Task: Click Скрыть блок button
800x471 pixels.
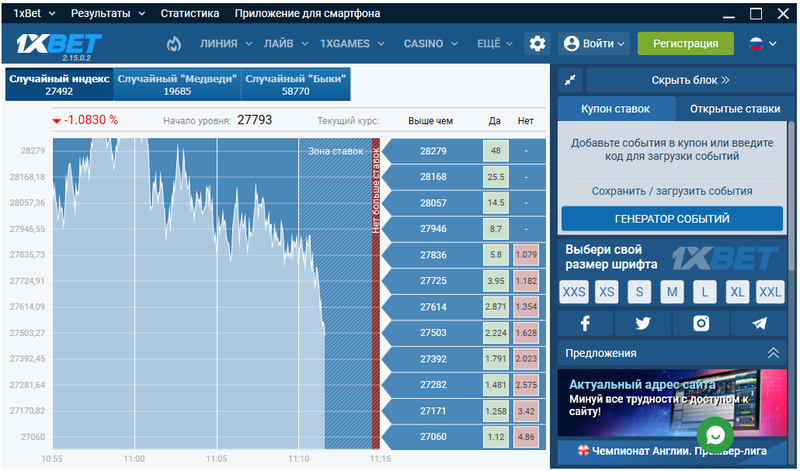Action: click(690, 80)
